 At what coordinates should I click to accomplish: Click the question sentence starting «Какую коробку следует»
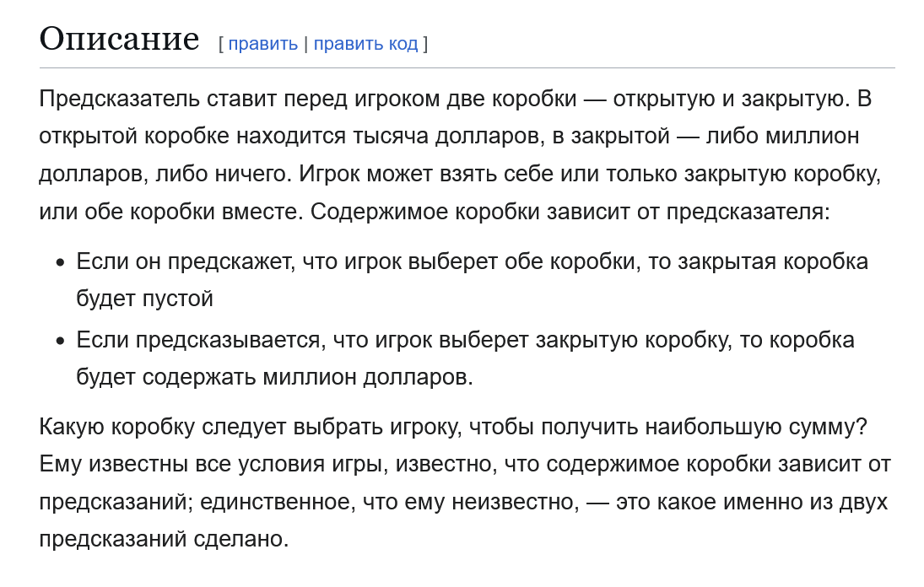coord(453,427)
